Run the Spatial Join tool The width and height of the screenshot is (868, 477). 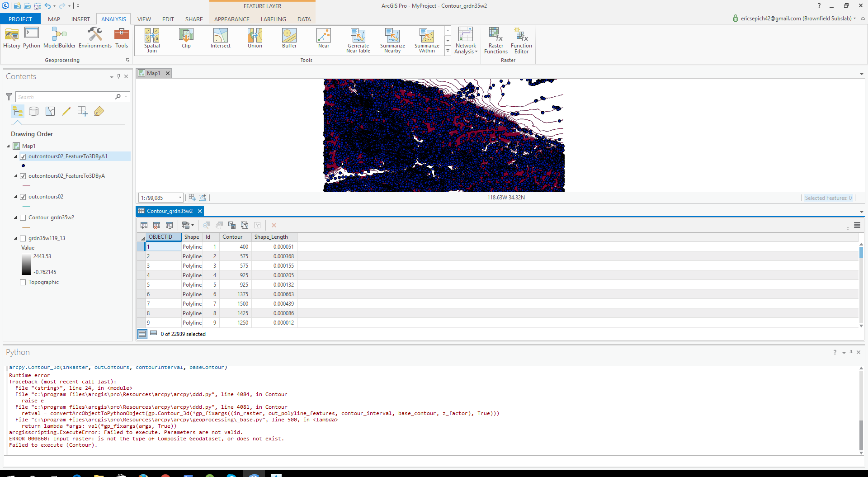[152, 40]
